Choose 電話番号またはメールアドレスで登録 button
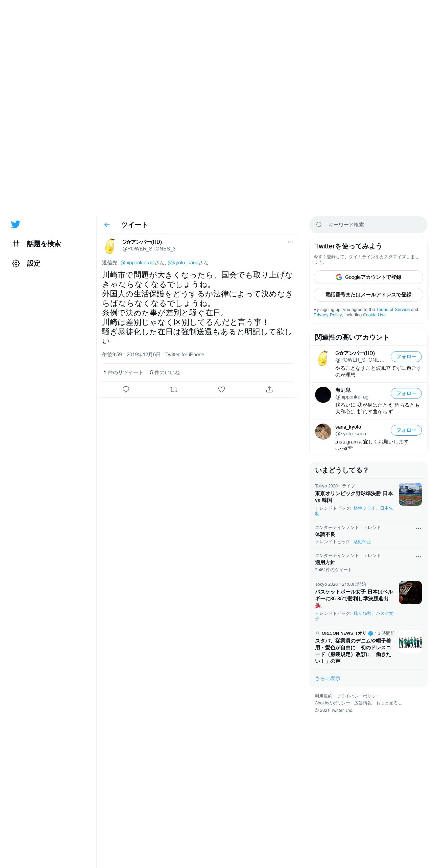This screenshot has width=434, height=868. click(368, 295)
